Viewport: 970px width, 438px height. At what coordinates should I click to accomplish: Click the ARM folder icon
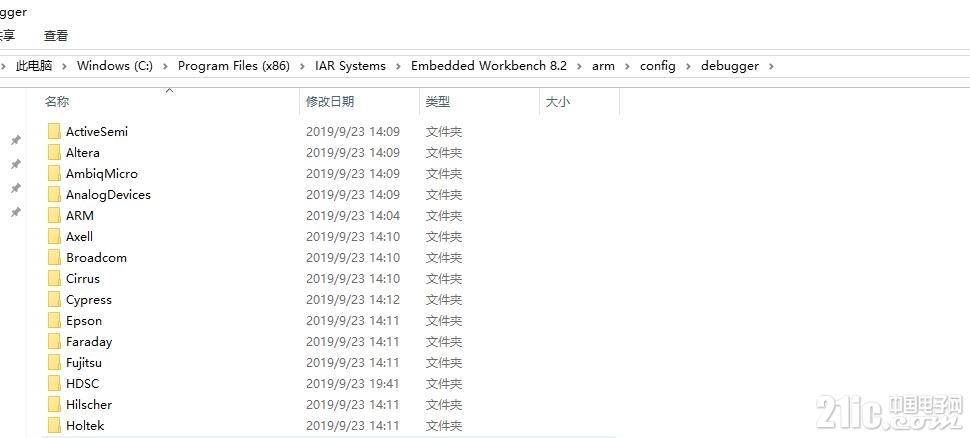pyautogui.click(x=54, y=215)
